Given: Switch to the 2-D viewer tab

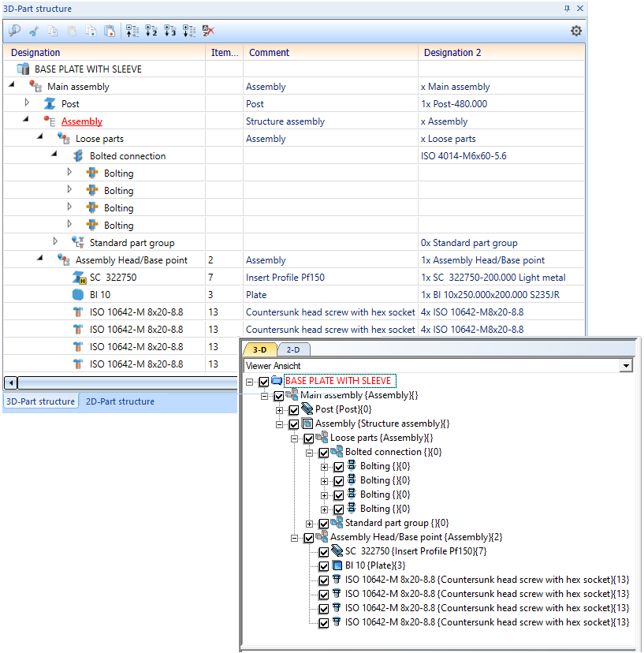Looking at the screenshot, I should [x=292, y=349].
